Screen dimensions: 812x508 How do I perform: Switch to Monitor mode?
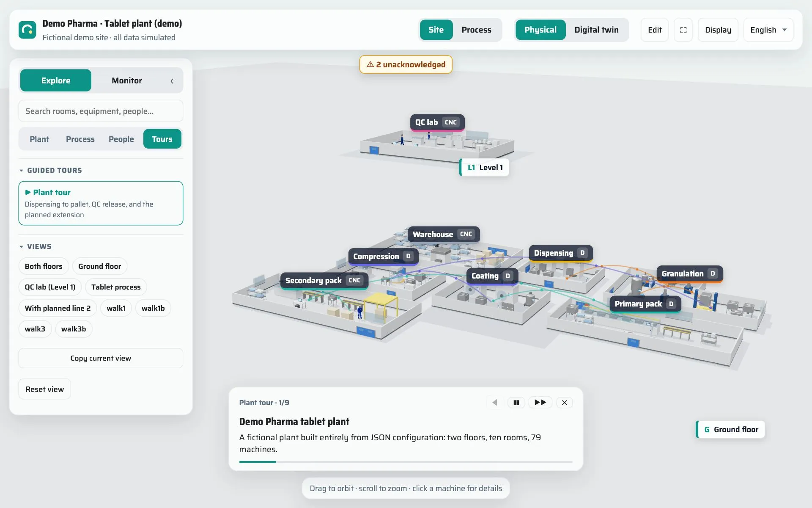tap(127, 80)
